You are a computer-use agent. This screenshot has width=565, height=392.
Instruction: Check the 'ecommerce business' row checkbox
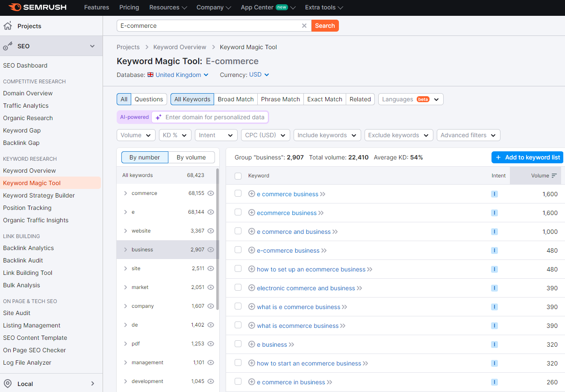coord(238,212)
